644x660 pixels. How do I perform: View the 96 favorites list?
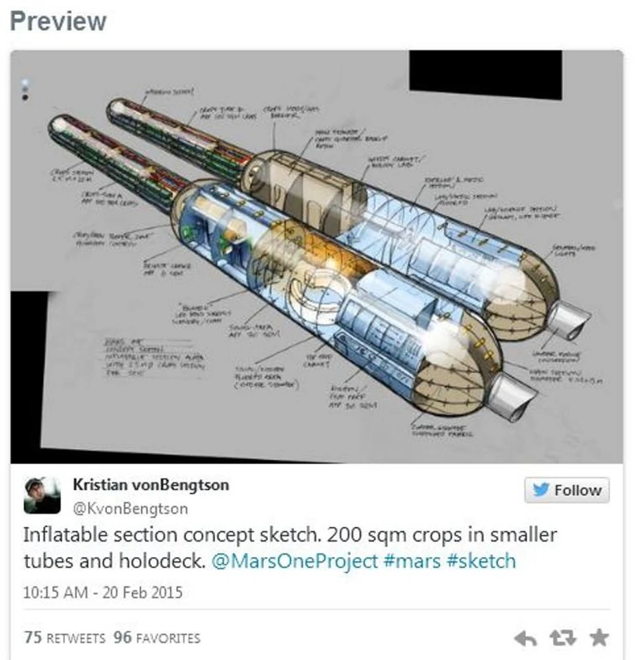(x=157, y=637)
